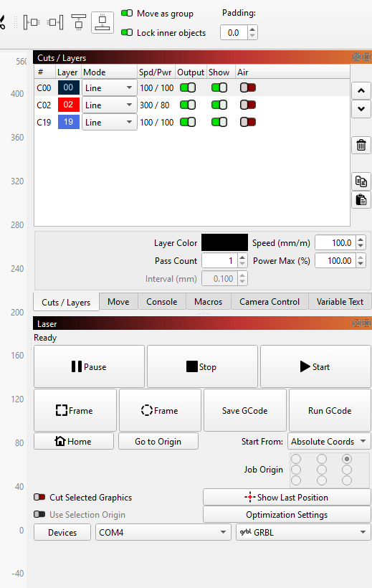Click the Optimization Settings button

point(287,515)
